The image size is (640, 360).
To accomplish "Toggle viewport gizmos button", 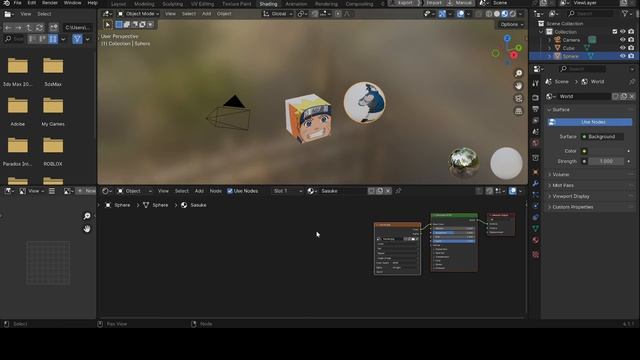I will [442, 14].
